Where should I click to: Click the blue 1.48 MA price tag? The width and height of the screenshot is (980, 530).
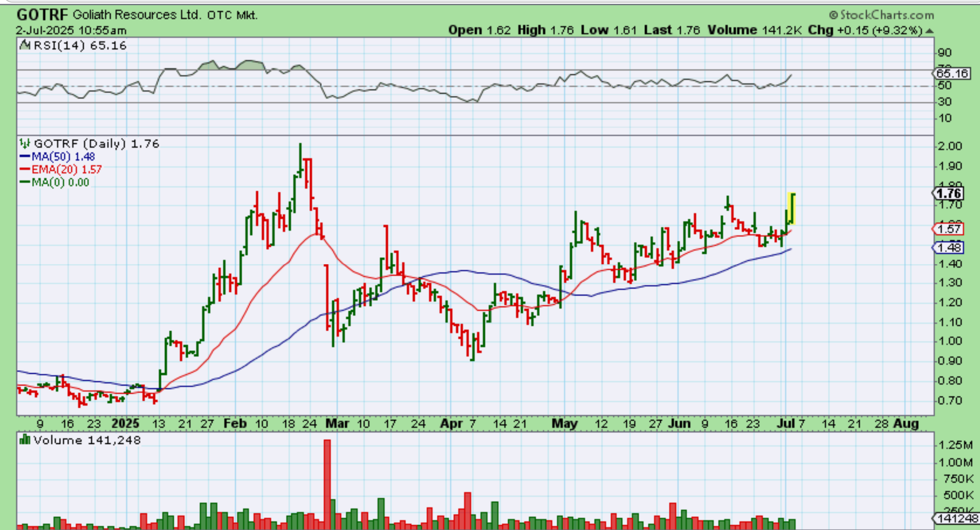coord(948,248)
